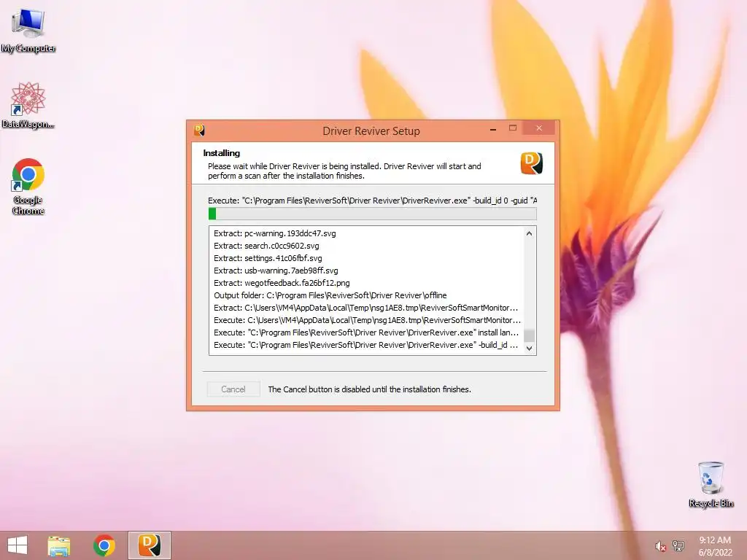The height and width of the screenshot is (560, 747).
Task: Select log line 'Execute: C:\Users\VM4\AppData' ReviverSoftSmartMonitor
Action: click(x=368, y=320)
